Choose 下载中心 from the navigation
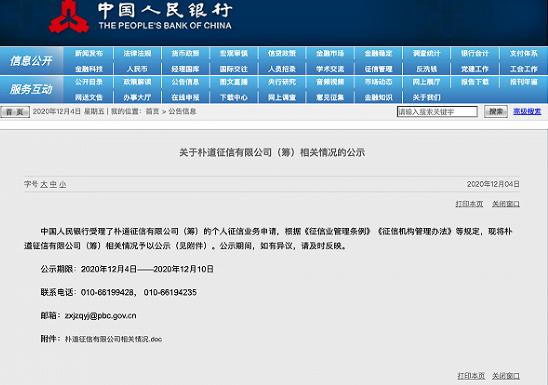This screenshot has height=385, width=548. point(233,97)
